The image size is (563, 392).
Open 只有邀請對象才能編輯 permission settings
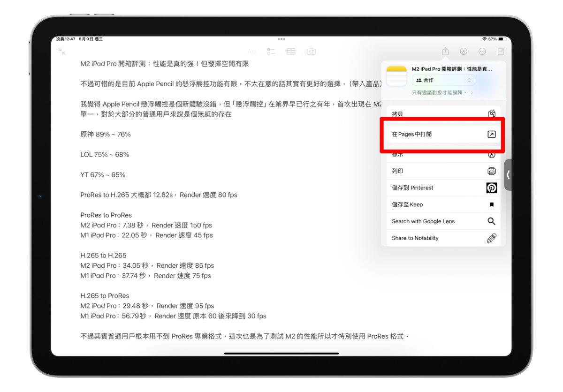pos(442,93)
